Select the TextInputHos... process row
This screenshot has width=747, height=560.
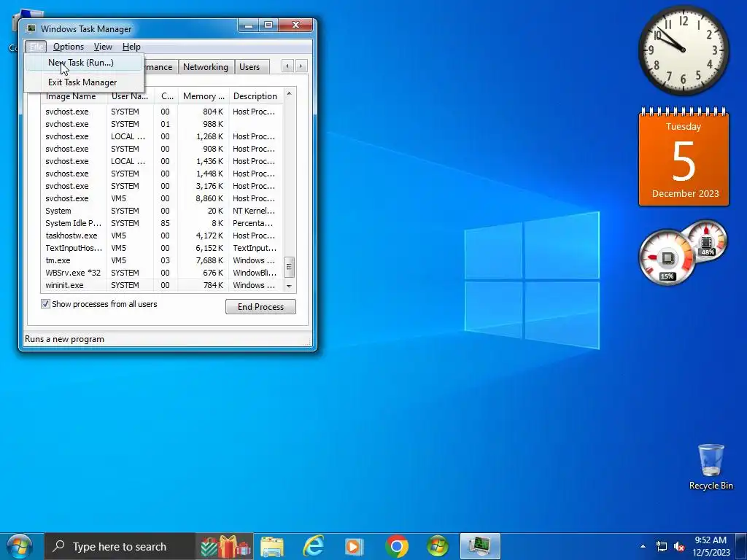point(161,248)
